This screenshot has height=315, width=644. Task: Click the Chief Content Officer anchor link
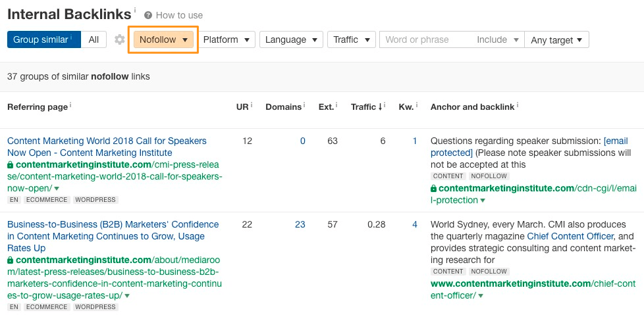pos(570,237)
